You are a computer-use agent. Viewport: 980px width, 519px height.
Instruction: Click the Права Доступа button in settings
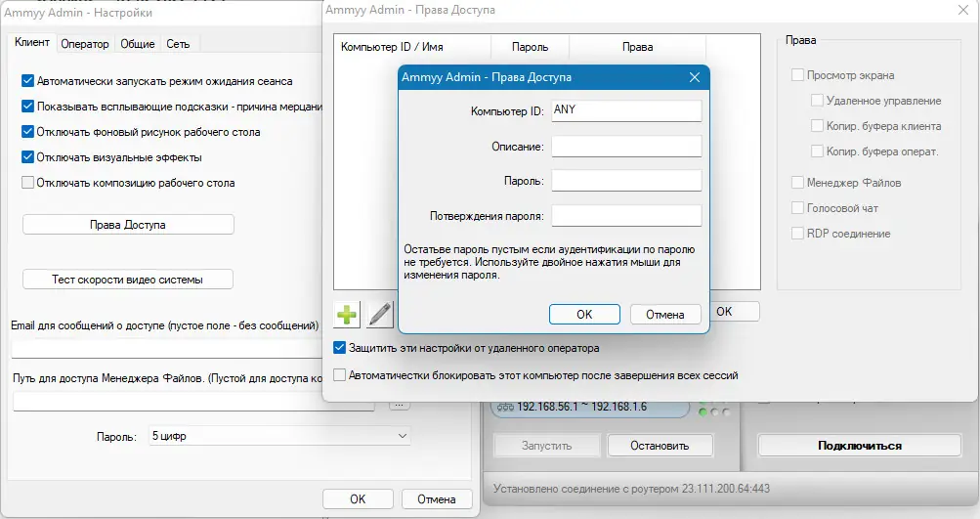(128, 225)
